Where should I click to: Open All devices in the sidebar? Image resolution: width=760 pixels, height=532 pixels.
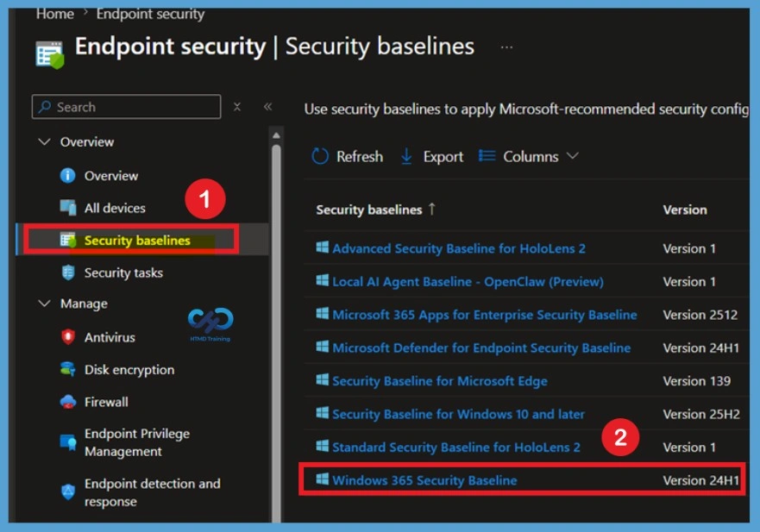115,209
